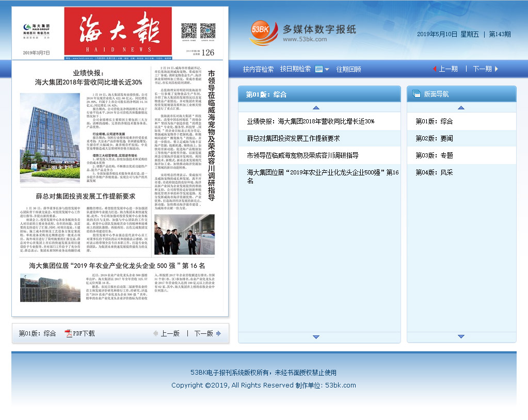The width and height of the screenshot is (528, 420).
Task: Open article 海大集团位居2019年农业产业化龙头企业500强
Action: [323, 176]
